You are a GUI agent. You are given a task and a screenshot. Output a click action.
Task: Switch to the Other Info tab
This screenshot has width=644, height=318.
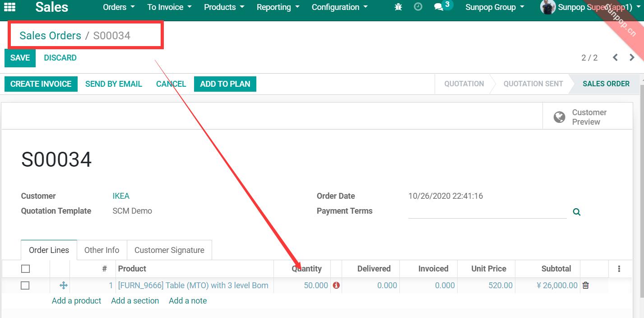click(x=102, y=250)
